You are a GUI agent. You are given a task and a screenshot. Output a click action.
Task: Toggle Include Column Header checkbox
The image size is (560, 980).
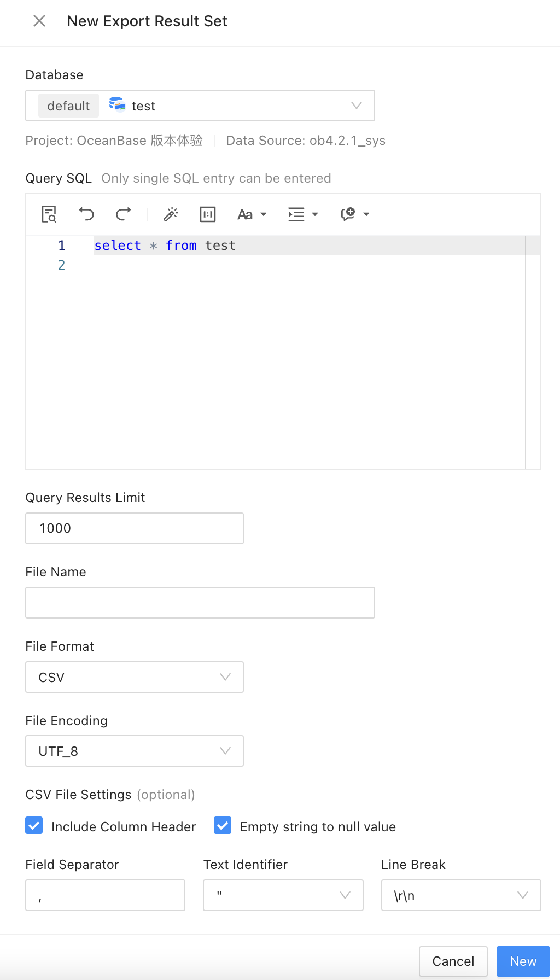34,825
